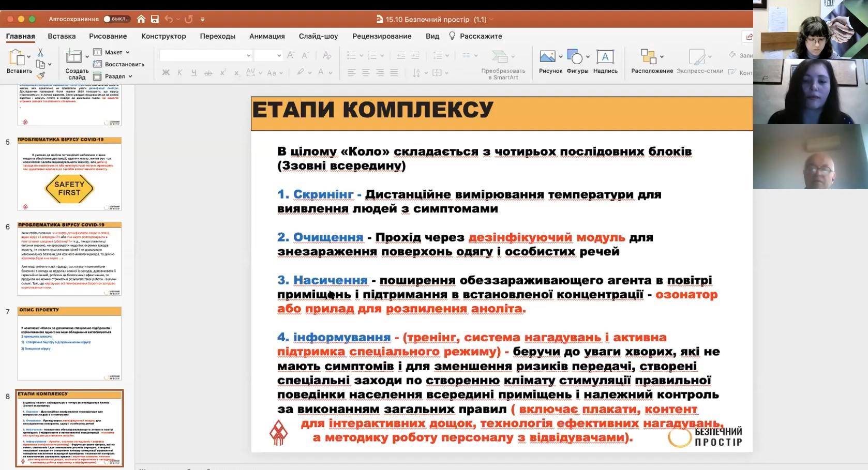The width and height of the screenshot is (868, 470).
Task: Click the Undo arrow icon
Action: coord(169,19)
